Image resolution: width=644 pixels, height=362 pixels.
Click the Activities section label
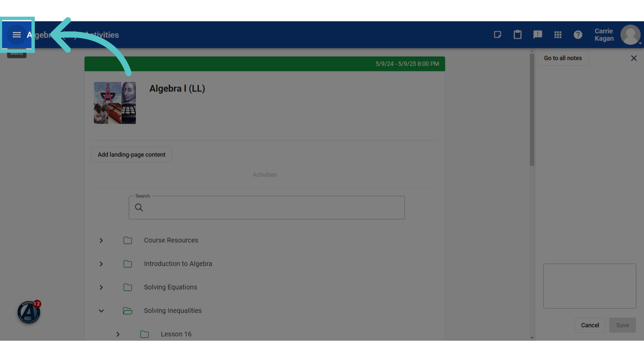pos(265,175)
